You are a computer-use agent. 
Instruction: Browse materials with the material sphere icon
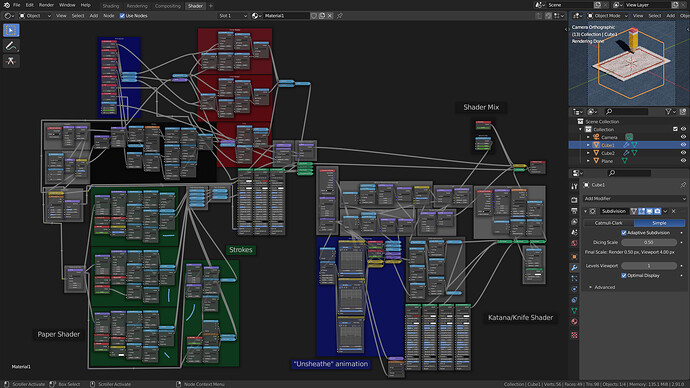(256, 16)
